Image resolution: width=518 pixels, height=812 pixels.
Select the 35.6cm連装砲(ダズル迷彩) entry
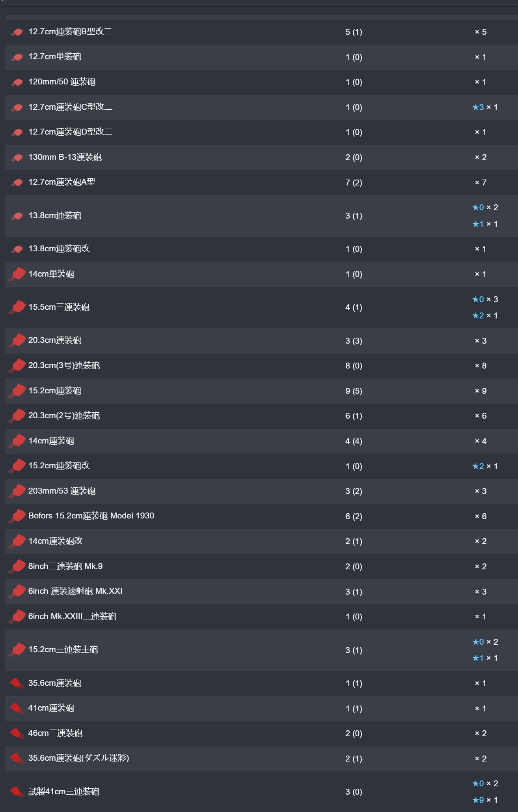79,758
